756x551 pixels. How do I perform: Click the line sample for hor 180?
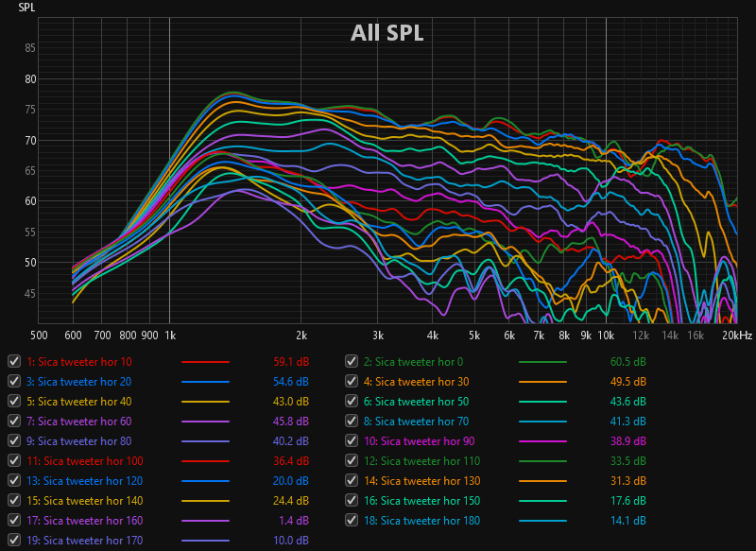[542, 520]
